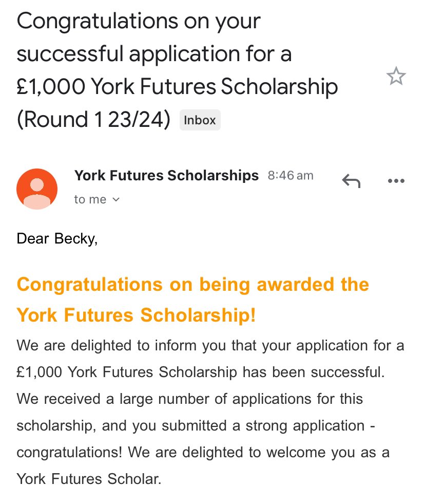Viewport: 425px width, 504px height.
Task: Select sender name York Futures Scholarships
Action: tap(166, 176)
